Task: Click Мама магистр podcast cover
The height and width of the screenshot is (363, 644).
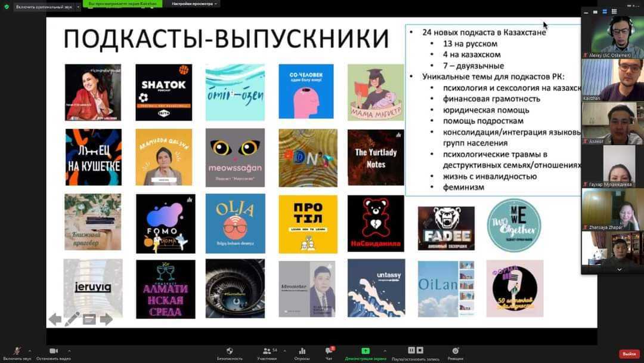Action: tap(376, 92)
